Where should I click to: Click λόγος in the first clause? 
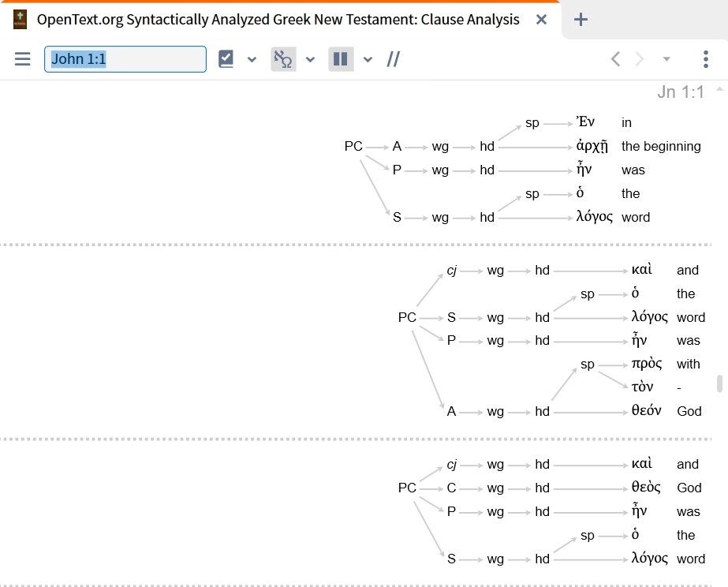pyautogui.click(x=594, y=217)
